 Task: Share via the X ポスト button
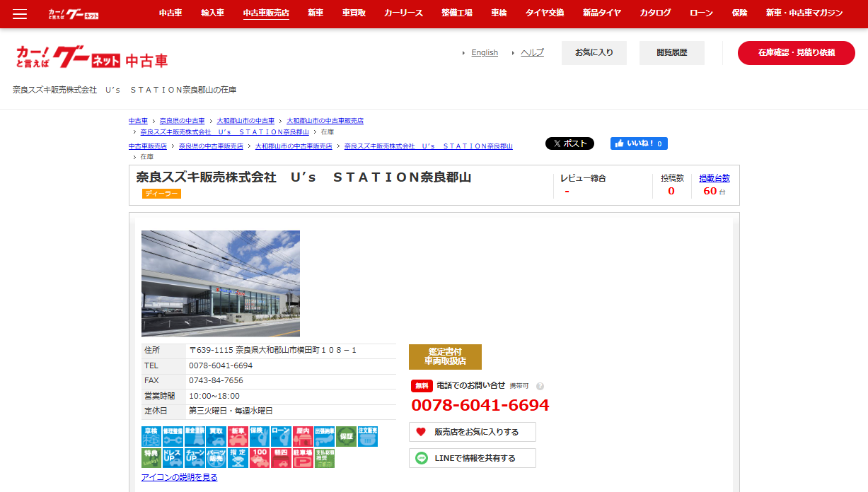point(569,143)
